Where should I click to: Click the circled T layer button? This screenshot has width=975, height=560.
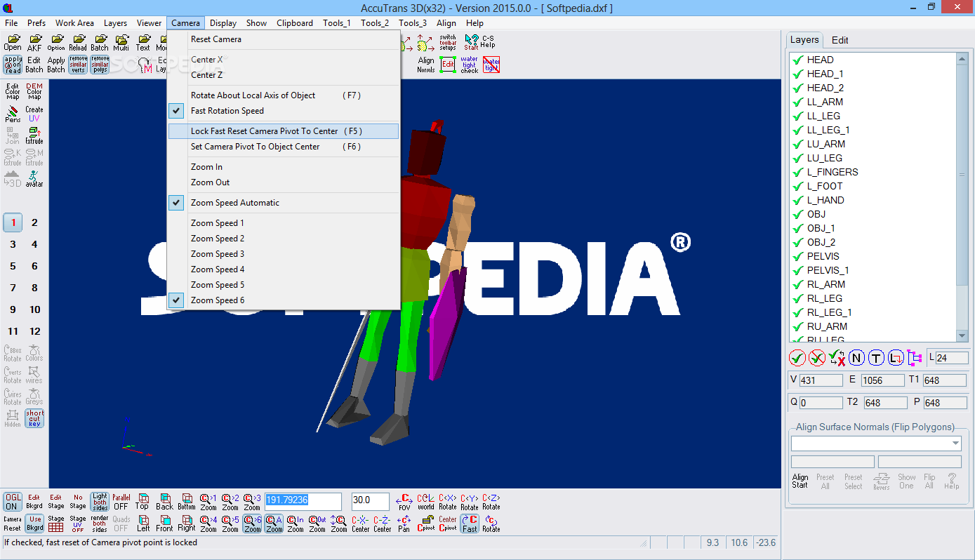pyautogui.click(x=876, y=358)
